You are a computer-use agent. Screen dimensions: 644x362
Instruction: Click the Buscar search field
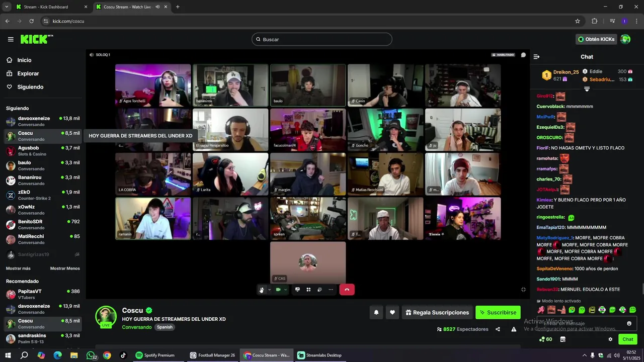(x=322, y=39)
